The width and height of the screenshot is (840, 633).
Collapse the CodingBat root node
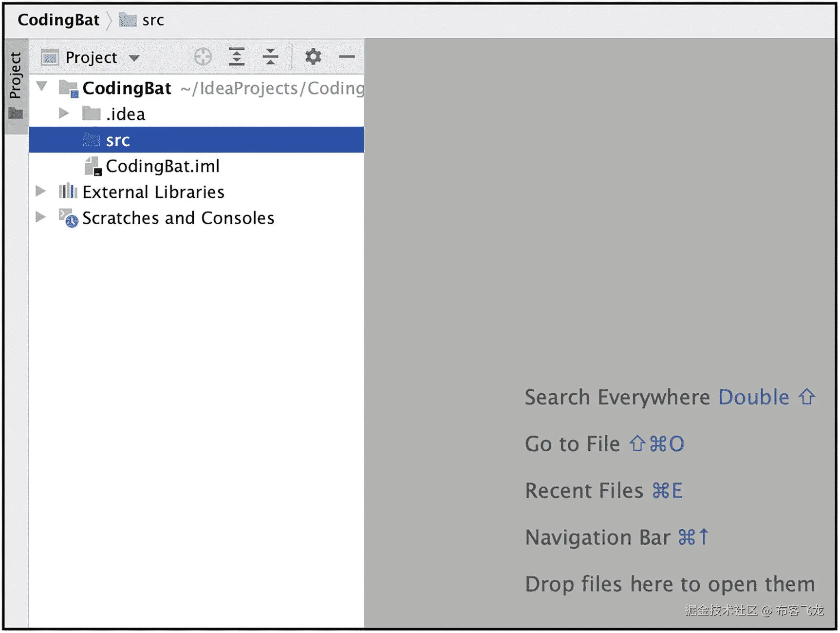[41, 87]
